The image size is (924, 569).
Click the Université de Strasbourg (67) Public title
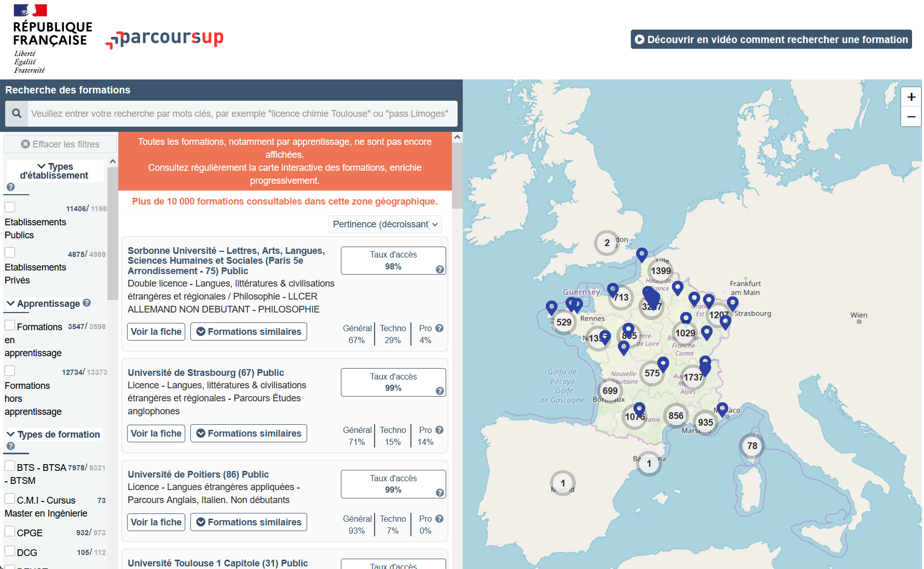pyautogui.click(x=206, y=373)
